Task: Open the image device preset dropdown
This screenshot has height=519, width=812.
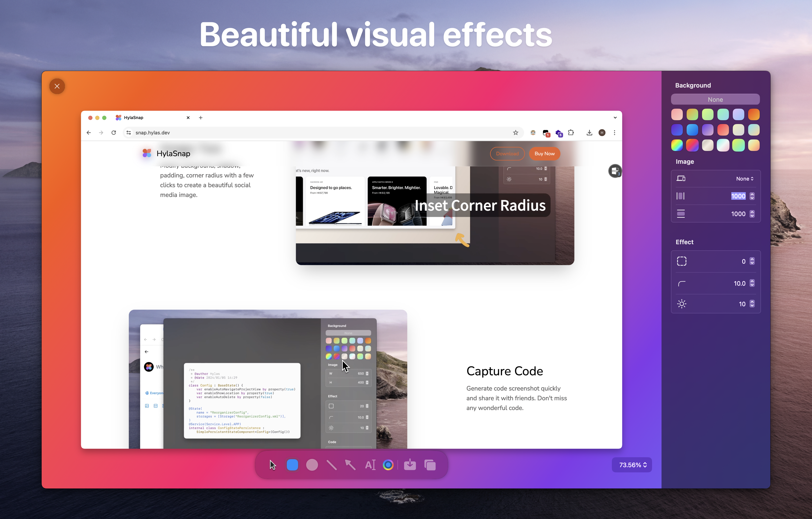Action: (x=745, y=179)
